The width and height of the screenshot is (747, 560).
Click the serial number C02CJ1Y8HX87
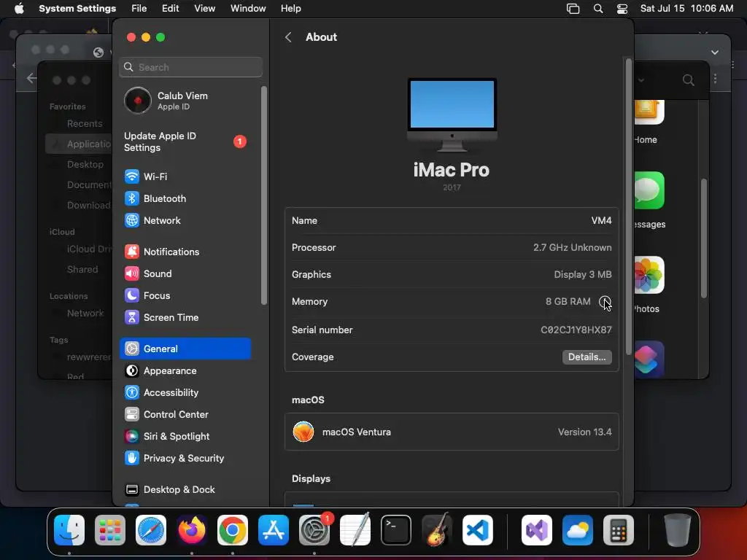click(x=576, y=330)
